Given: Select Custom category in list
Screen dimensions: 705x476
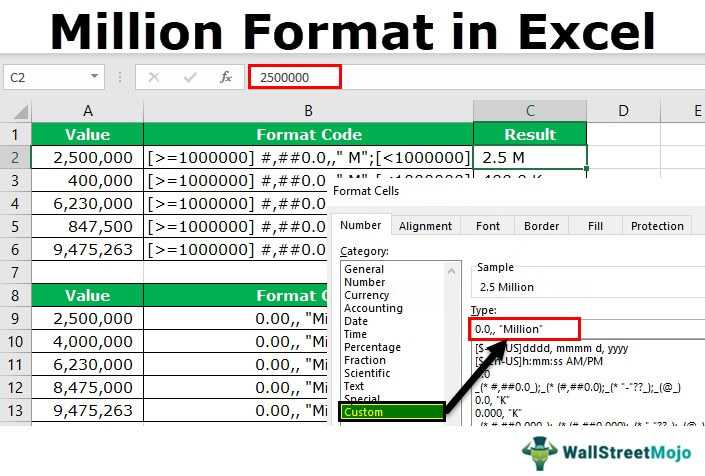Looking at the screenshot, I should click(x=392, y=412).
